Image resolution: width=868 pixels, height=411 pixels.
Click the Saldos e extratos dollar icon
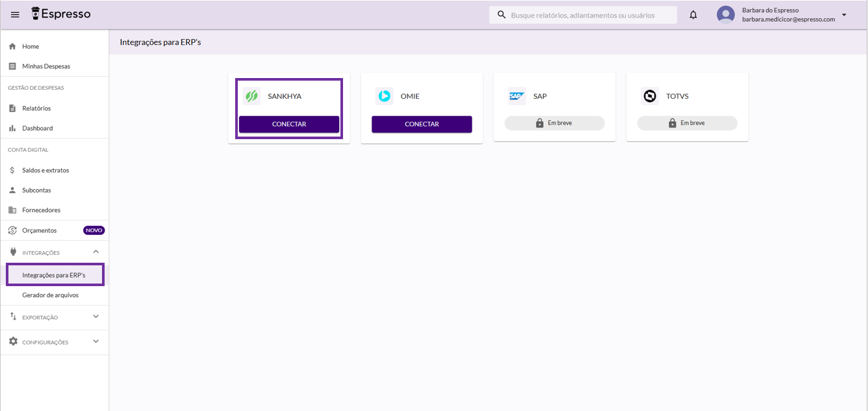12,170
